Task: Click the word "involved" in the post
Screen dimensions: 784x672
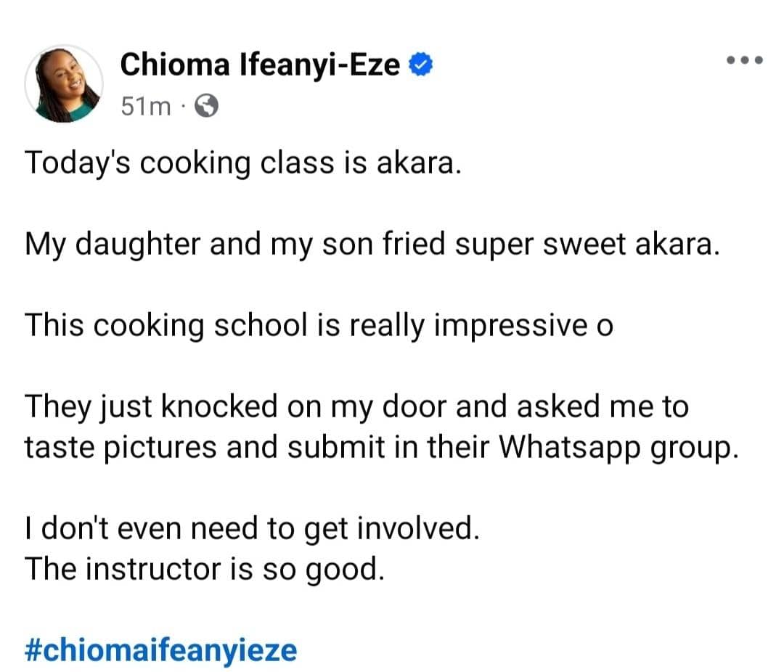Action: [415, 528]
